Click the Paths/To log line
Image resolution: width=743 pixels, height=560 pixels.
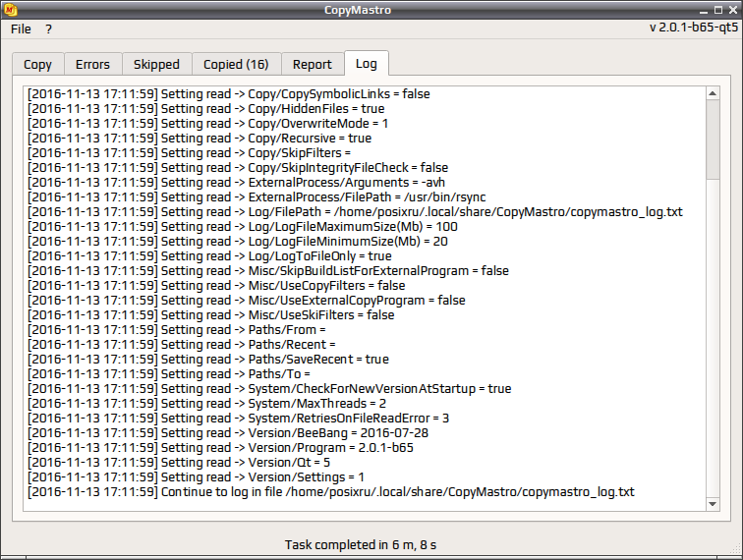[x=169, y=373]
